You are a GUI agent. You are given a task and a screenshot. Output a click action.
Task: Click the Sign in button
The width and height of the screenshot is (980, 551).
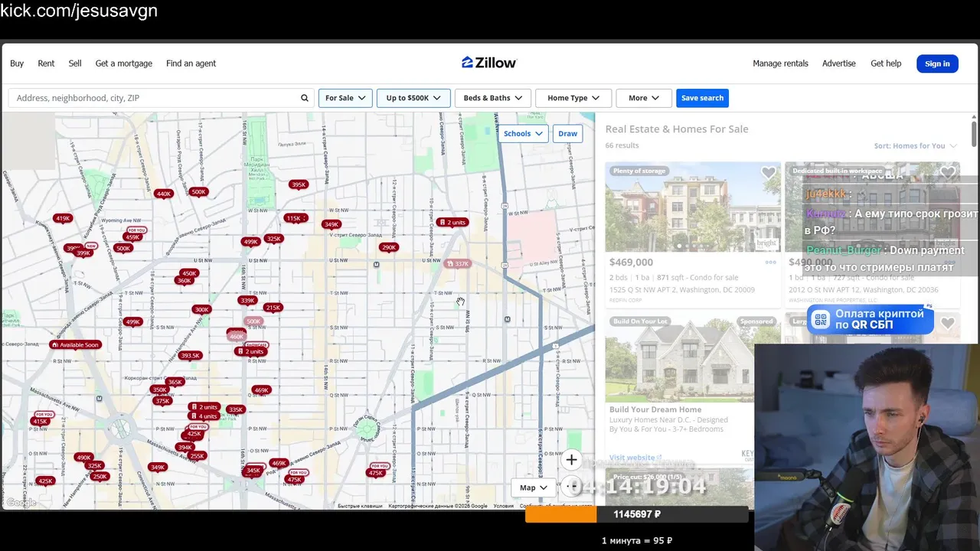tap(937, 64)
